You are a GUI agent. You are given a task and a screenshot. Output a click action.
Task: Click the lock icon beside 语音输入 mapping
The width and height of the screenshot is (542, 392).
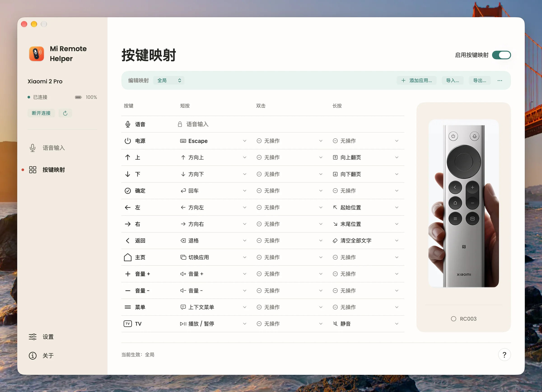pos(180,124)
